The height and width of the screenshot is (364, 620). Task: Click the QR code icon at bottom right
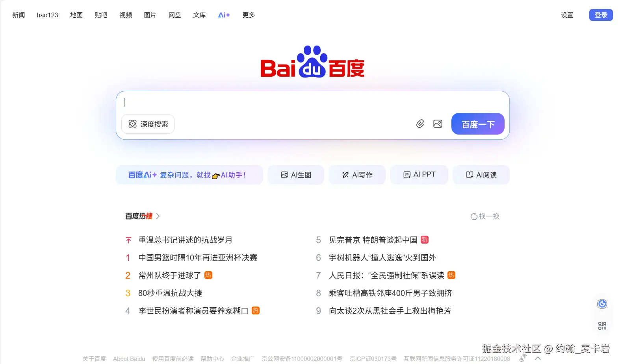(602, 326)
